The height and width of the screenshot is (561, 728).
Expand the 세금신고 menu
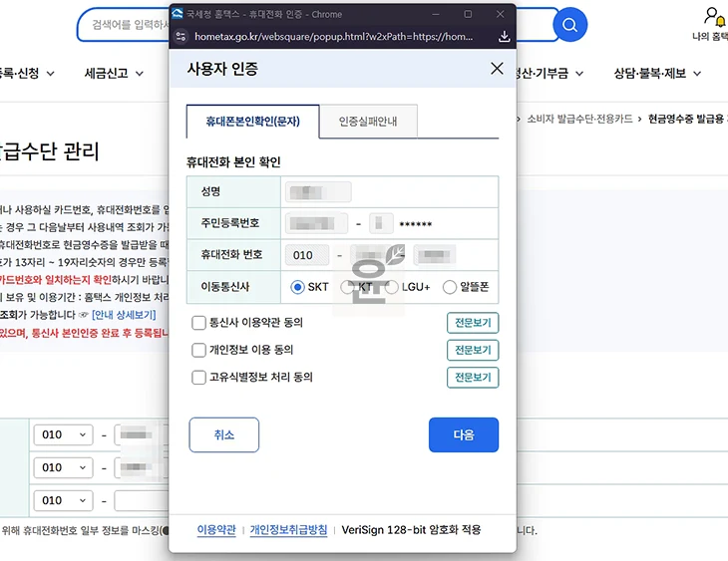pyautogui.click(x=114, y=74)
